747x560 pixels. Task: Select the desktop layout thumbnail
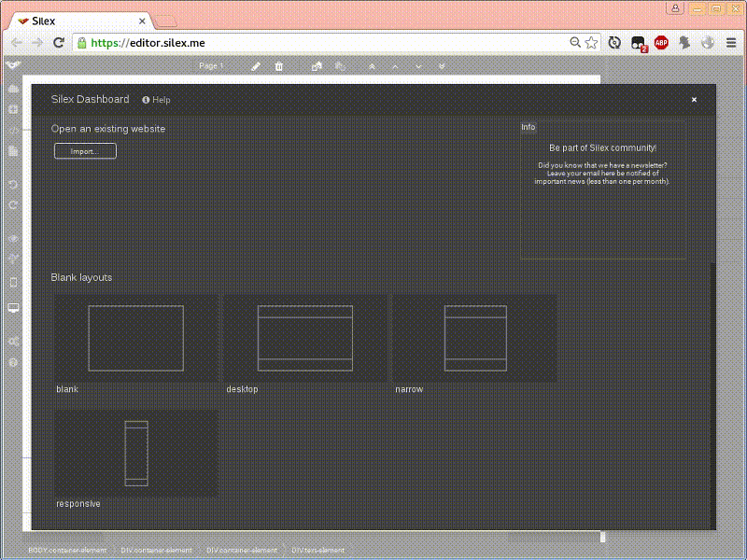305,338
